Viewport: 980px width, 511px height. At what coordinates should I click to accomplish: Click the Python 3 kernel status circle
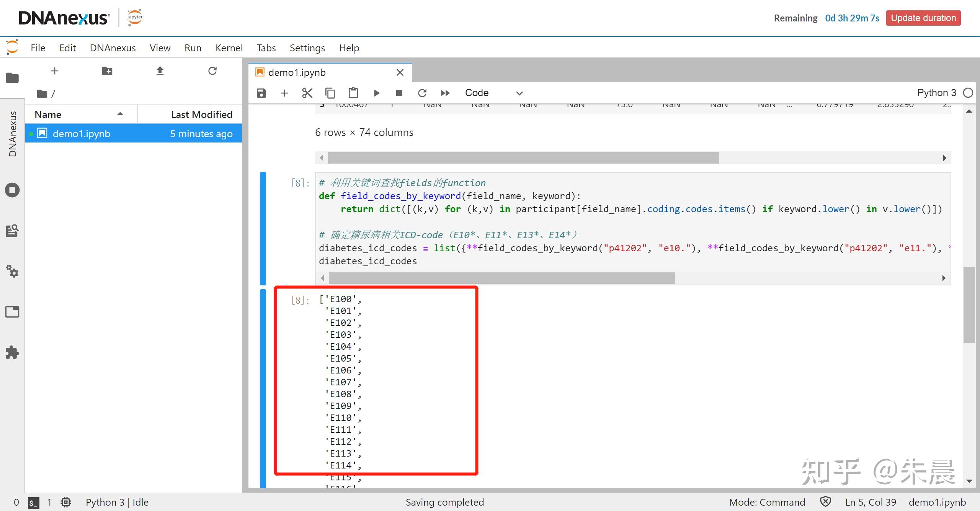[x=968, y=93]
